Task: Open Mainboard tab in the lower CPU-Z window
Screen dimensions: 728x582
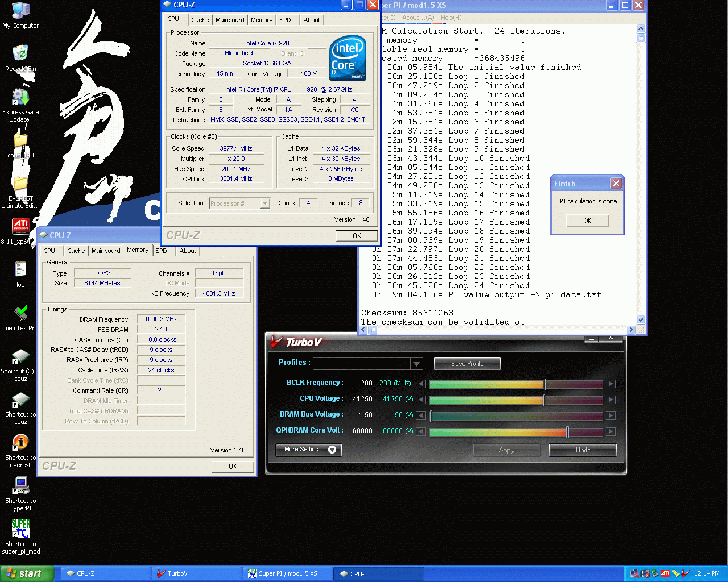Action: click(x=106, y=251)
